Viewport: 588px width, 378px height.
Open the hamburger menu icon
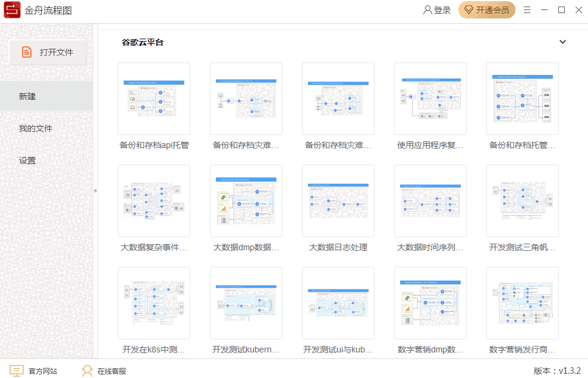click(527, 10)
